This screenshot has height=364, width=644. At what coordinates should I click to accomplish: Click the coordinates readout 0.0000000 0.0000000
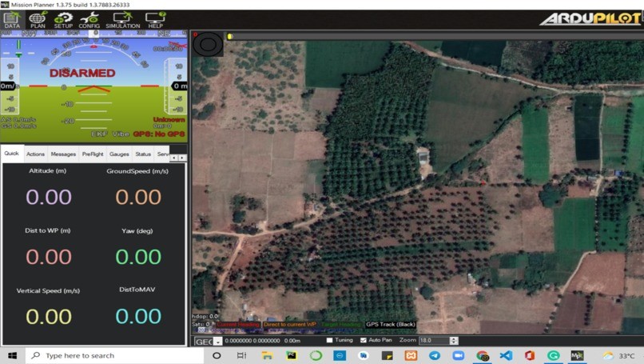252,341
